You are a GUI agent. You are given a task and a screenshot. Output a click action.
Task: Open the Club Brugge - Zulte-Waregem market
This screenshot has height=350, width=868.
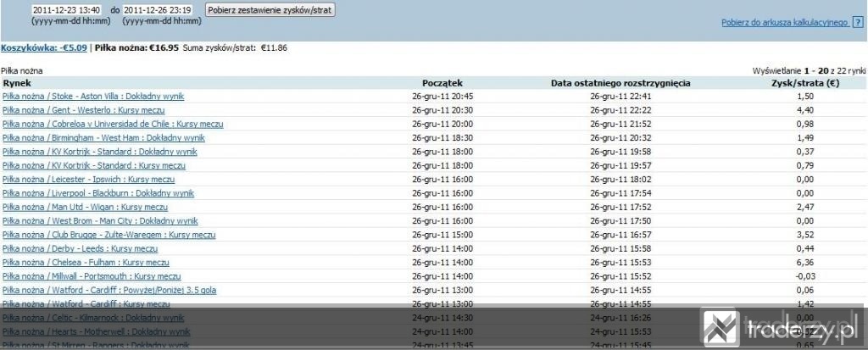pos(109,235)
